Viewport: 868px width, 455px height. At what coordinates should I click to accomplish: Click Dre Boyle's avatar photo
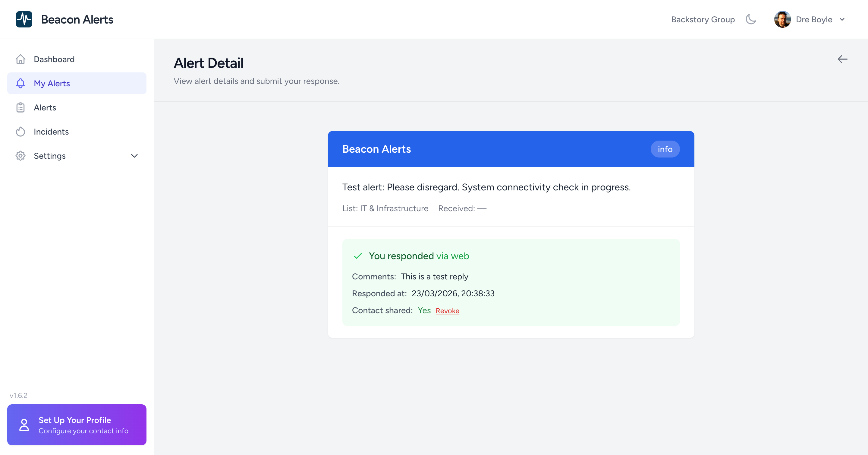pos(782,19)
